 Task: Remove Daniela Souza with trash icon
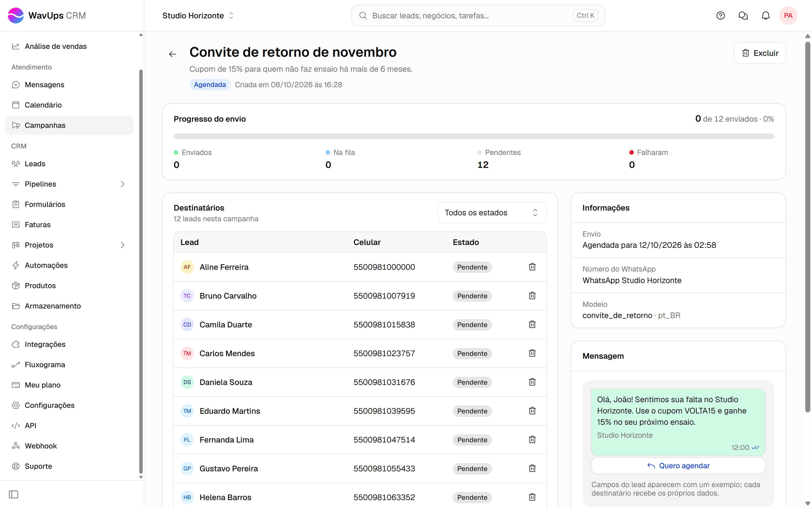(532, 382)
